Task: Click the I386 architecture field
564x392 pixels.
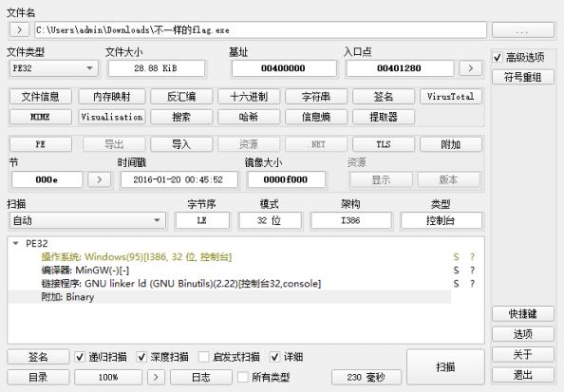Action: (x=350, y=220)
